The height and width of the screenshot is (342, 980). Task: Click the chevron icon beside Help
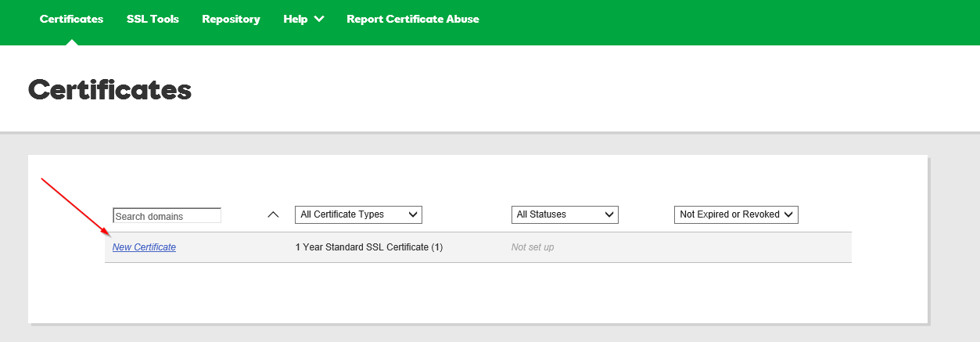pos(319,20)
